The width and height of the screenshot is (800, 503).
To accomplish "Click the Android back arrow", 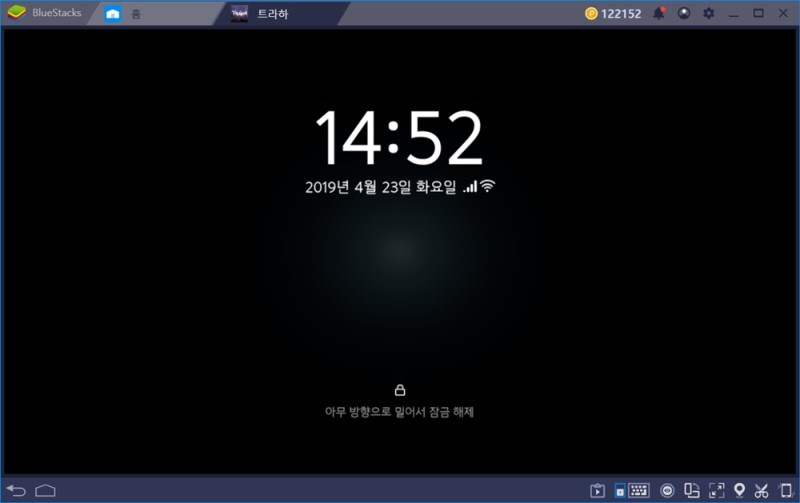I will click(x=16, y=490).
